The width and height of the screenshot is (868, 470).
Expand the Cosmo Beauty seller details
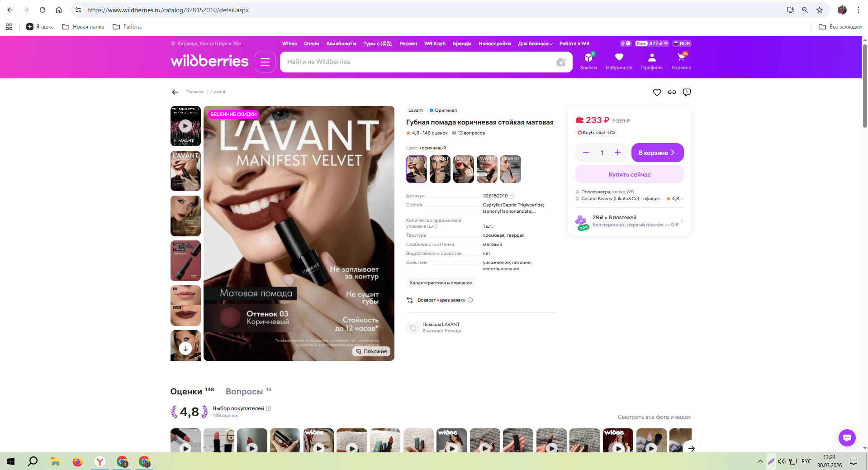pyautogui.click(x=682, y=199)
